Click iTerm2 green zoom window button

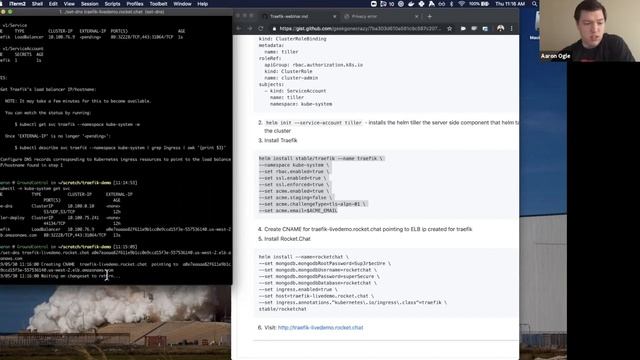[x=10, y=12]
